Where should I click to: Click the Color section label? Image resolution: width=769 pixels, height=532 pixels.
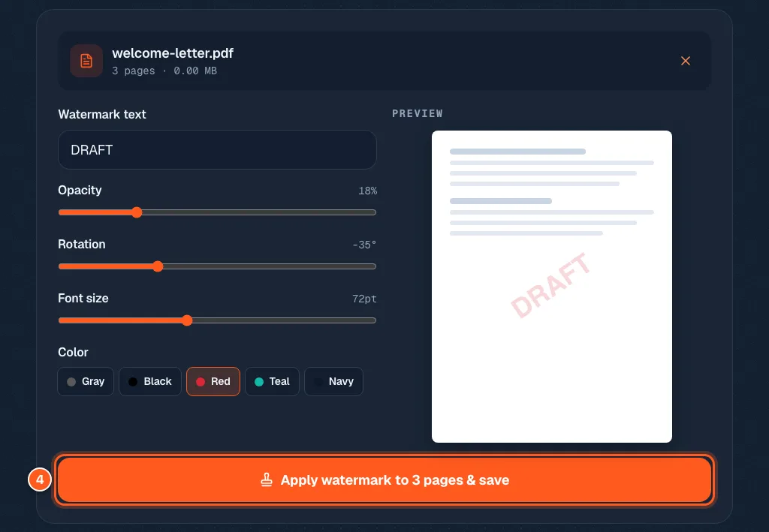(x=73, y=352)
